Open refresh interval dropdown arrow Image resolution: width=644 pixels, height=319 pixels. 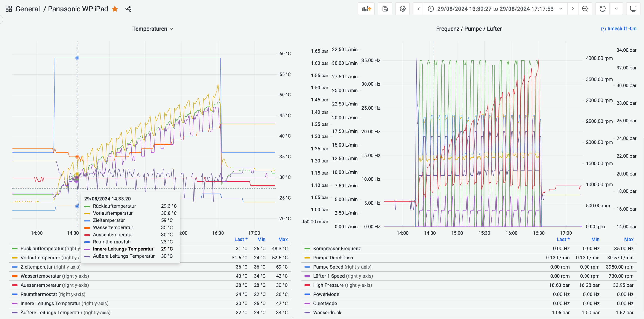[x=616, y=9]
